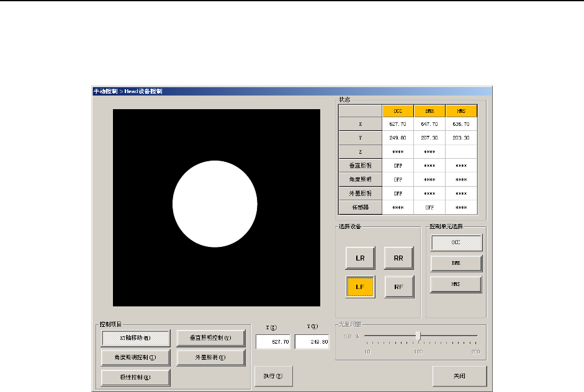
Task: Choose HMS in the control unit selection
Action: [456, 284]
